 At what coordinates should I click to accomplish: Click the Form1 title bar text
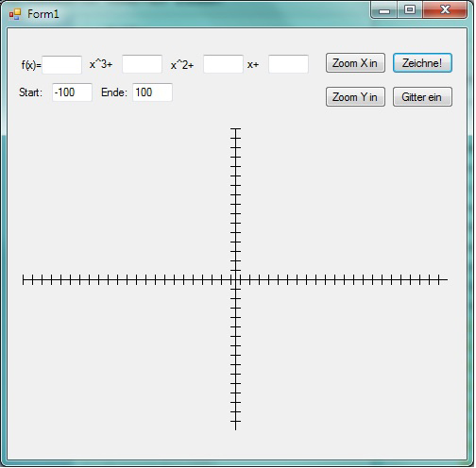[x=43, y=14]
